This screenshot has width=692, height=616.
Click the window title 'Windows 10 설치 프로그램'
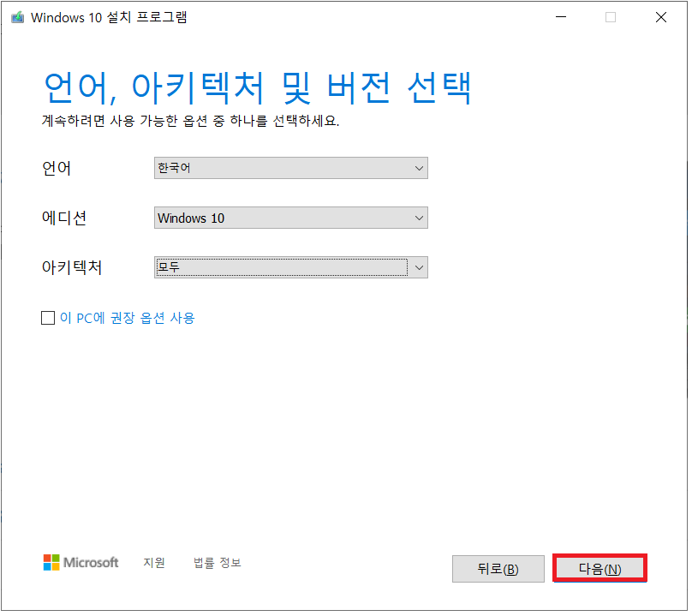110,18
